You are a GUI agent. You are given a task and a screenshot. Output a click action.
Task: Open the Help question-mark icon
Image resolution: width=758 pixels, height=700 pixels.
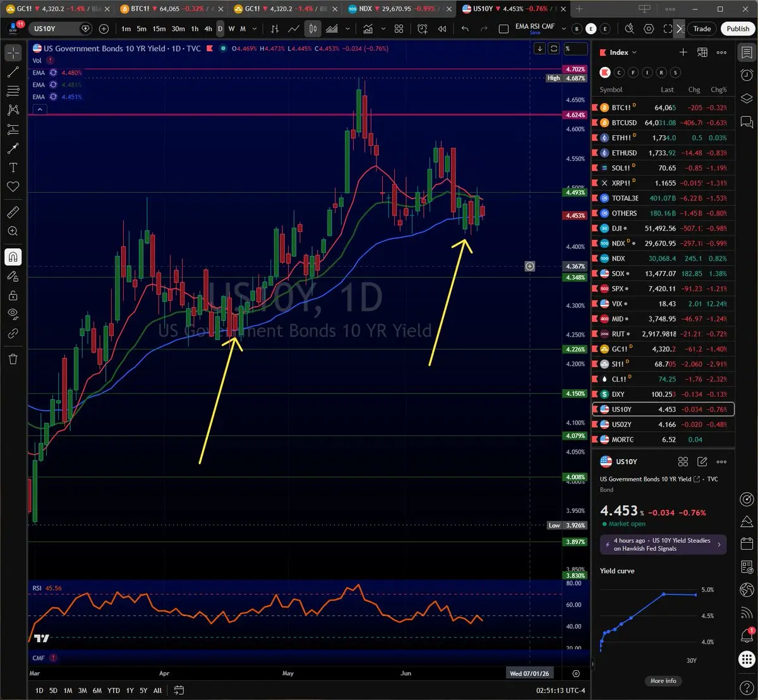pos(747,687)
